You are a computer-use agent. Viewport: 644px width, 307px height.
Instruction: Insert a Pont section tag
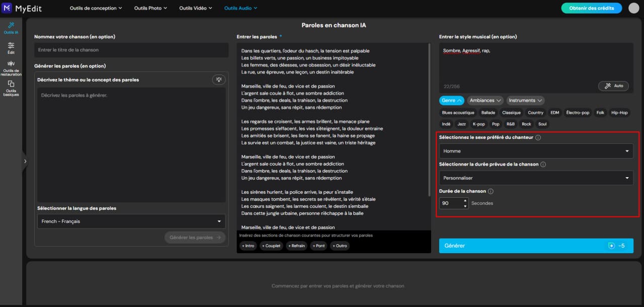319,246
